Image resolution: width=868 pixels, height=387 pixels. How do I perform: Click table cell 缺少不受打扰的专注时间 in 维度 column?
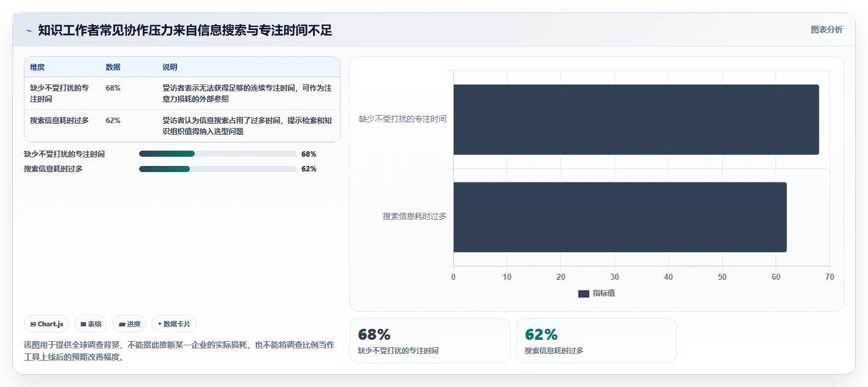(x=60, y=94)
